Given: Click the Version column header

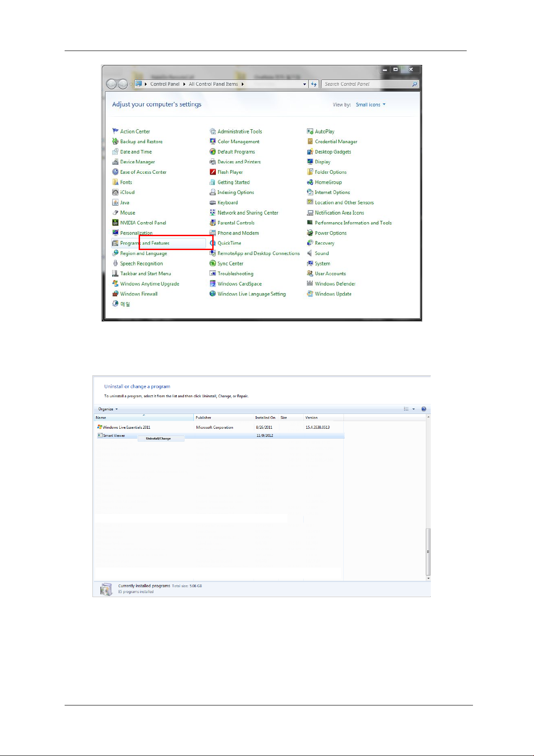Looking at the screenshot, I should (323, 418).
